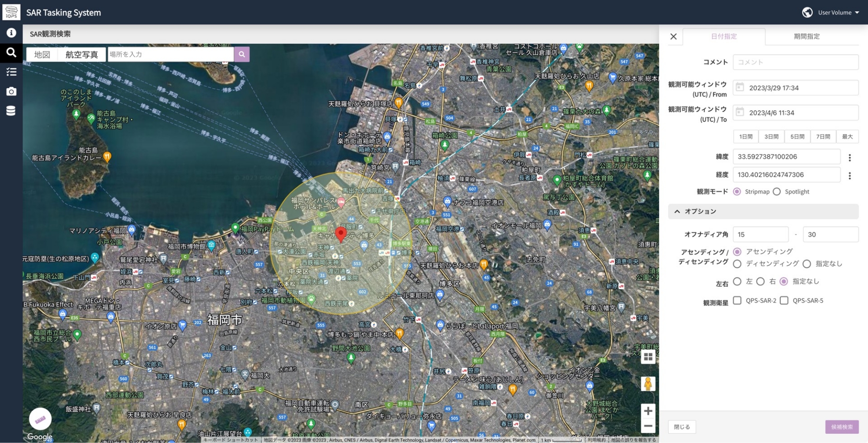This screenshot has height=443, width=868.
Task: Click the ナフコ福岡空港店 shop marker
Action: pos(448,201)
